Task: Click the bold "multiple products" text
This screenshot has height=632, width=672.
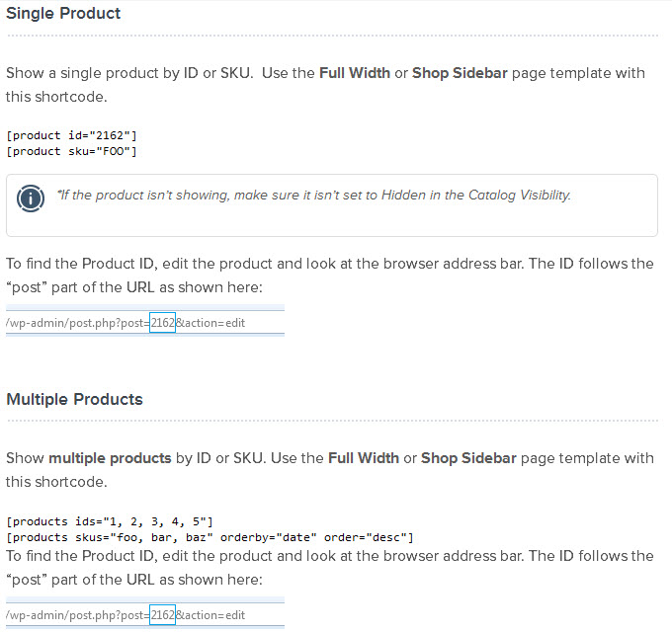Action: click(x=110, y=458)
